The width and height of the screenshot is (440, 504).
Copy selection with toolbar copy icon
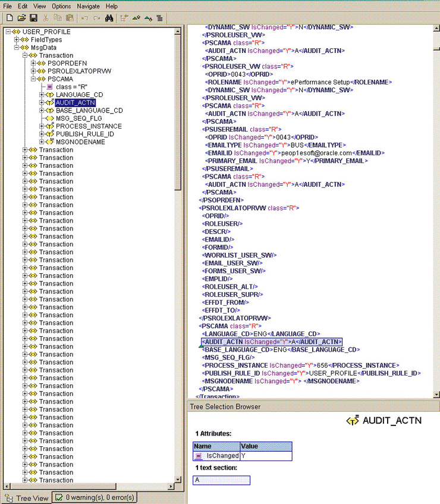[58, 18]
